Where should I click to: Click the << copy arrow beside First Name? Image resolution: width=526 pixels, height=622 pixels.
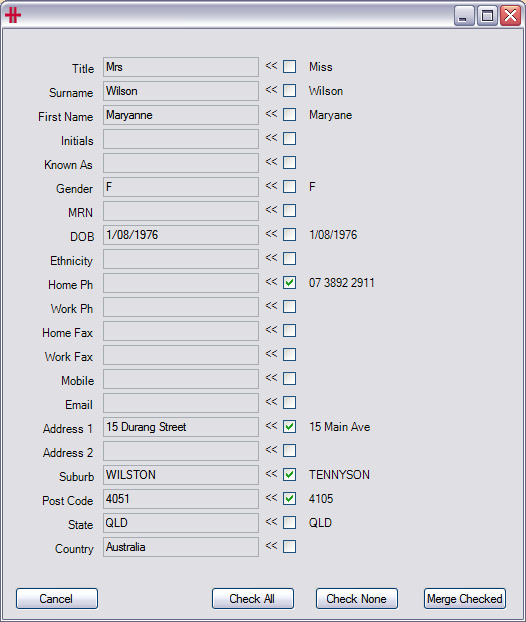(x=271, y=113)
